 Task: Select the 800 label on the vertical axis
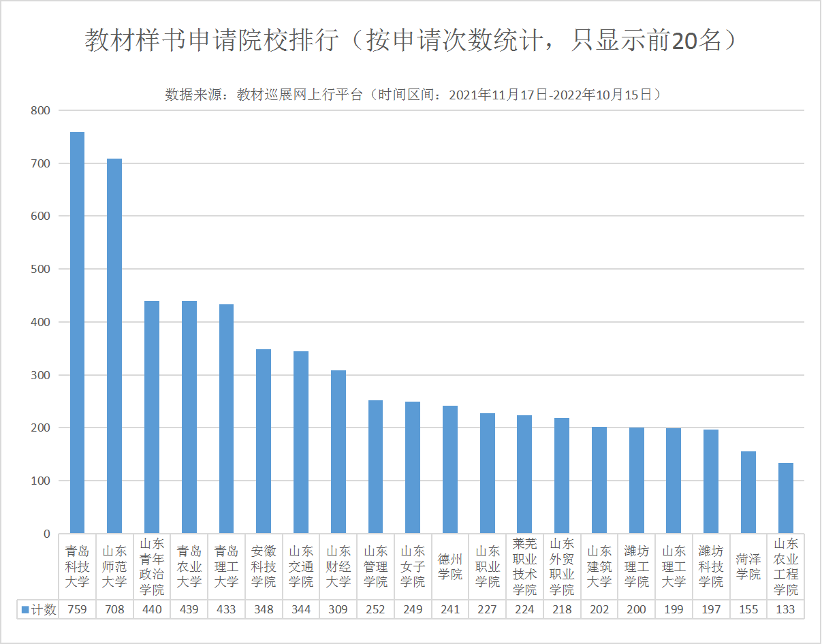(x=41, y=110)
